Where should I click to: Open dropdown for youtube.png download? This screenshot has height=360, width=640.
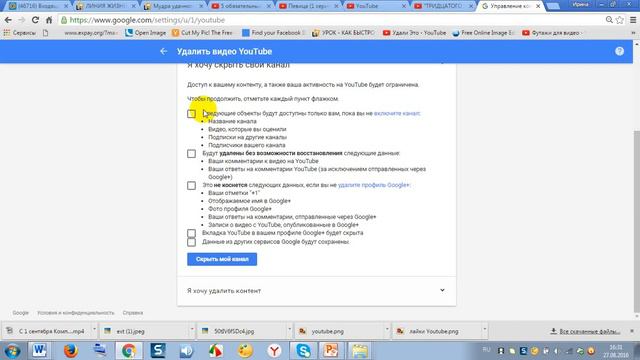click(387, 329)
